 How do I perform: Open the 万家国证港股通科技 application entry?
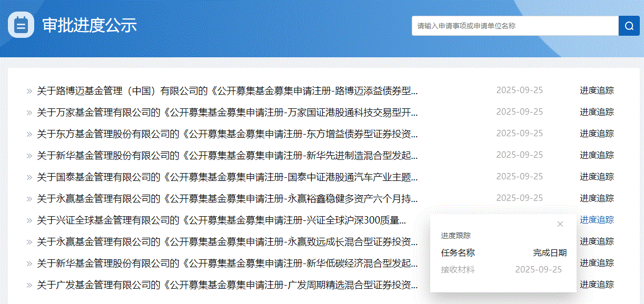(x=227, y=112)
